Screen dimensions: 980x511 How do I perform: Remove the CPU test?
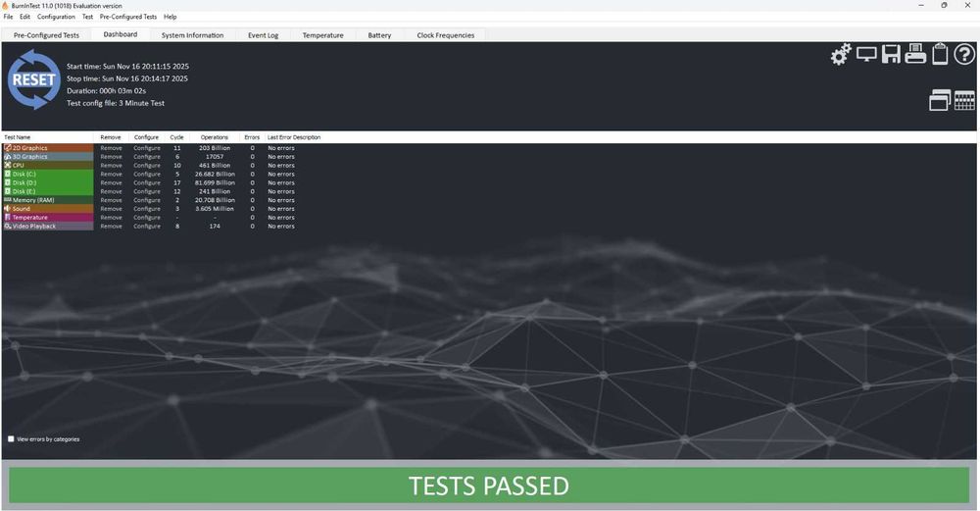point(112,166)
